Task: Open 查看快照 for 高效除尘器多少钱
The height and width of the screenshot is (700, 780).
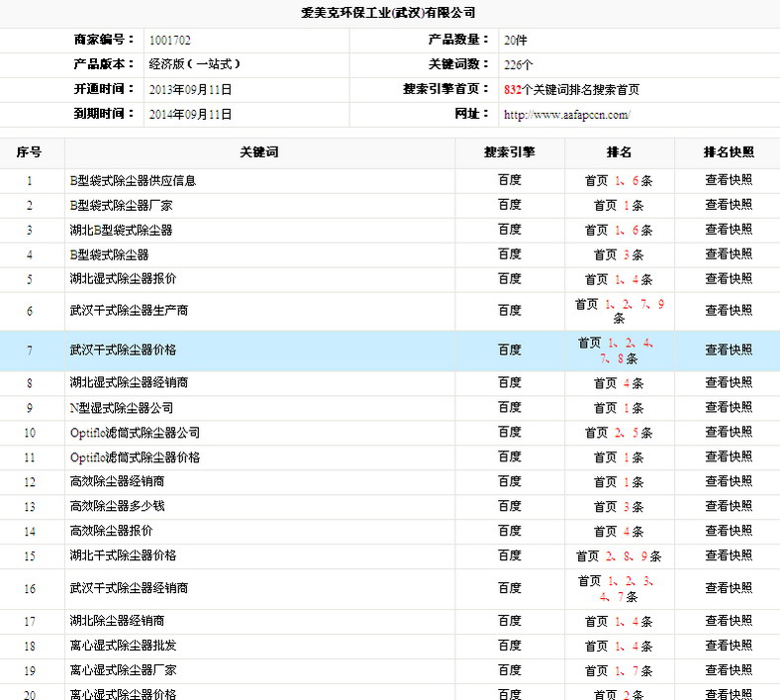Action: click(729, 507)
